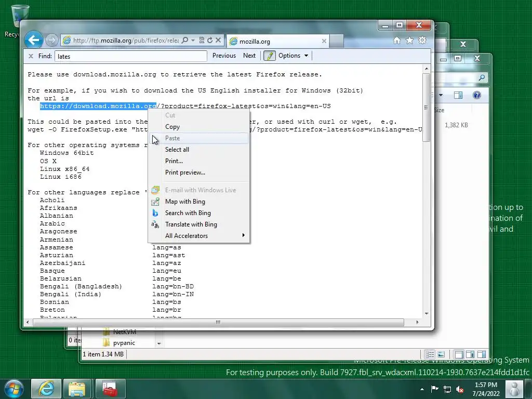The width and height of the screenshot is (532, 399).
Task: Select the pvpanic folder in Explorer tree
Action: pyautogui.click(x=124, y=343)
